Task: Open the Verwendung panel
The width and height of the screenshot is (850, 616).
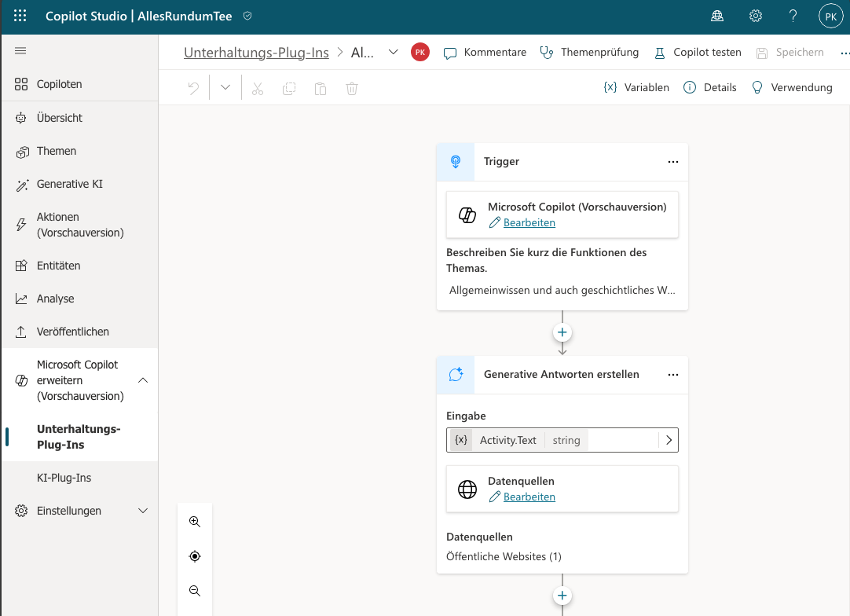Action: tap(791, 87)
